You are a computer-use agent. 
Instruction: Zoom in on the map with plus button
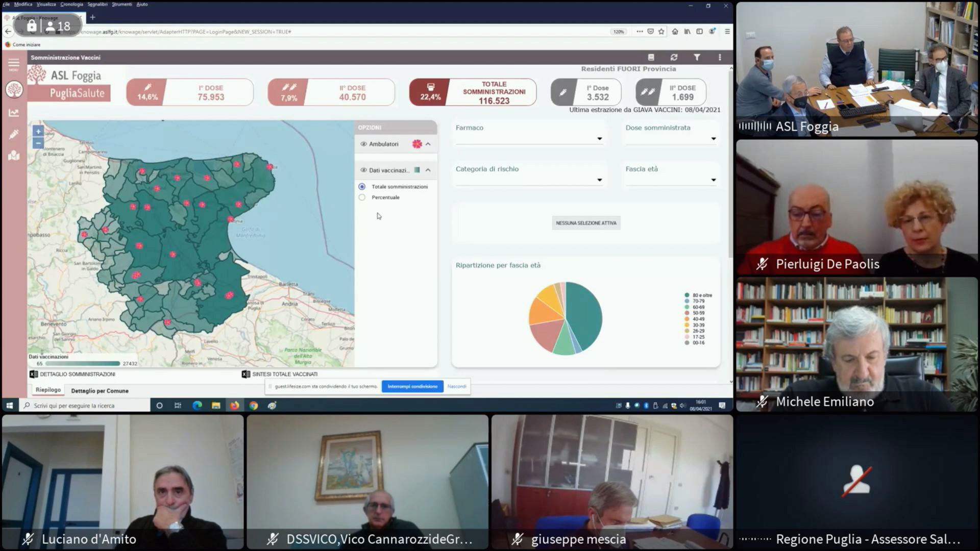pyautogui.click(x=38, y=132)
